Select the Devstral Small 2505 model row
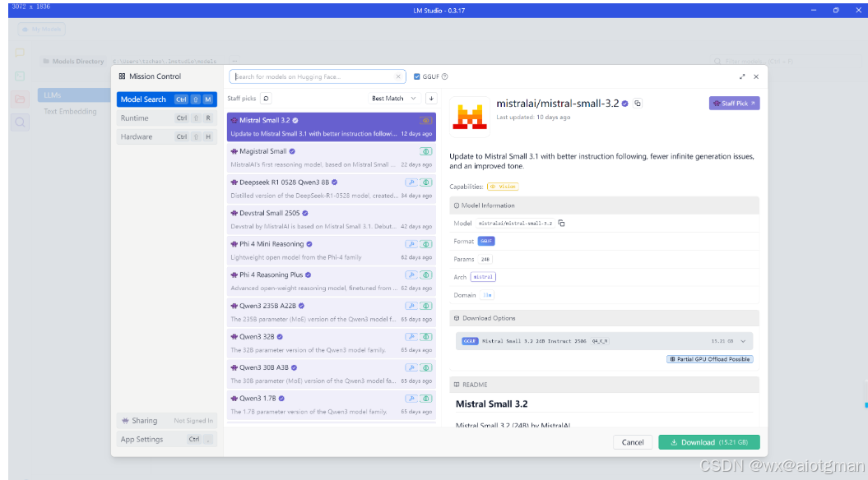 pos(332,220)
